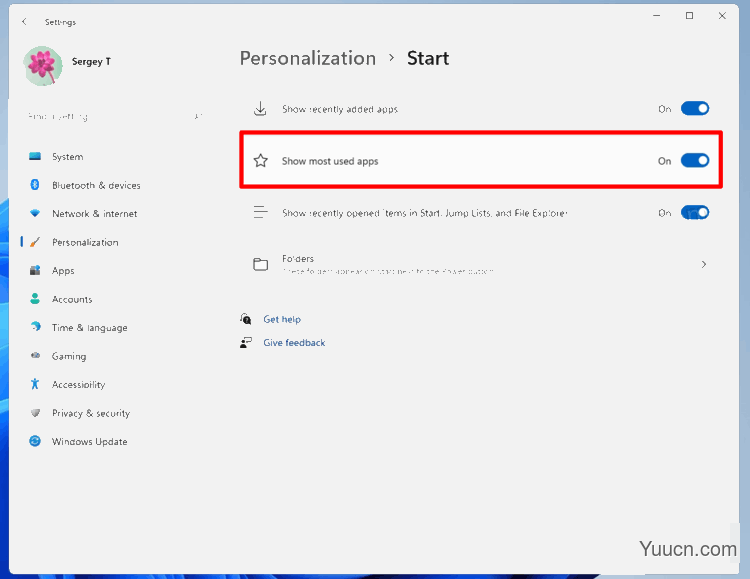Click the On label for most used apps

(x=664, y=161)
